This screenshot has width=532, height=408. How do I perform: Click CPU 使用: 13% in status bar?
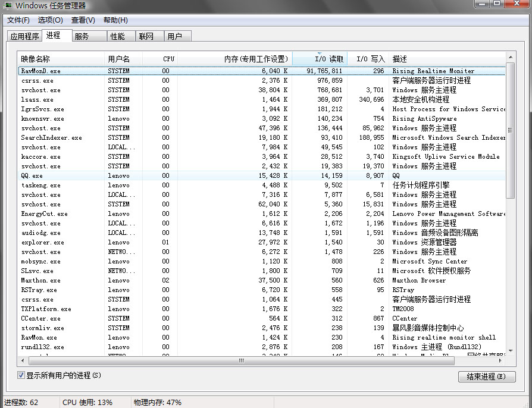point(87,402)
